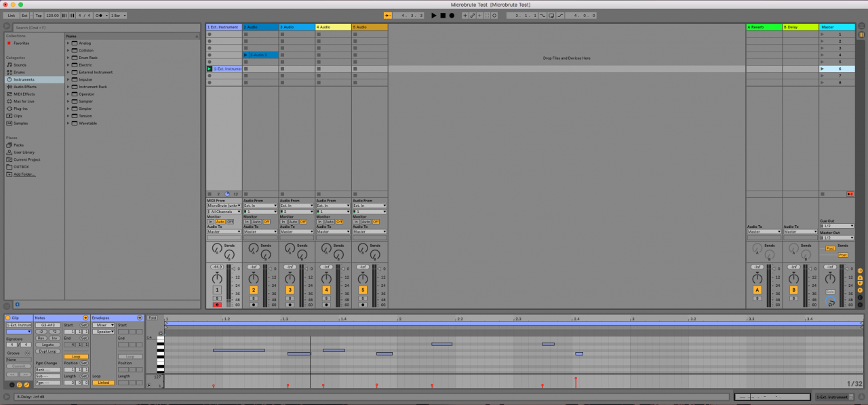Open the 1 Bar quantization dropdown
Image resolution: width=868 pixels, height=405 pixels.
pos(119,15)
